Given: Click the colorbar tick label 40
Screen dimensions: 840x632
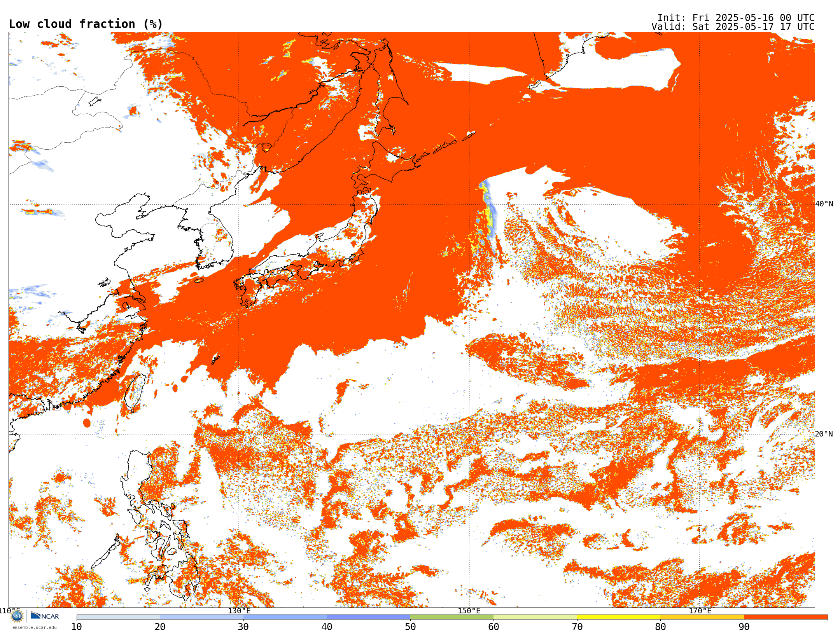Looking at the screenshot, I should [327, 627].
